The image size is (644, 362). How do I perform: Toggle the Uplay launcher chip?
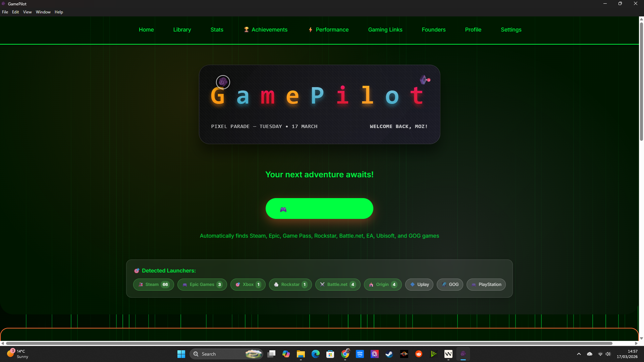point(419,285)
